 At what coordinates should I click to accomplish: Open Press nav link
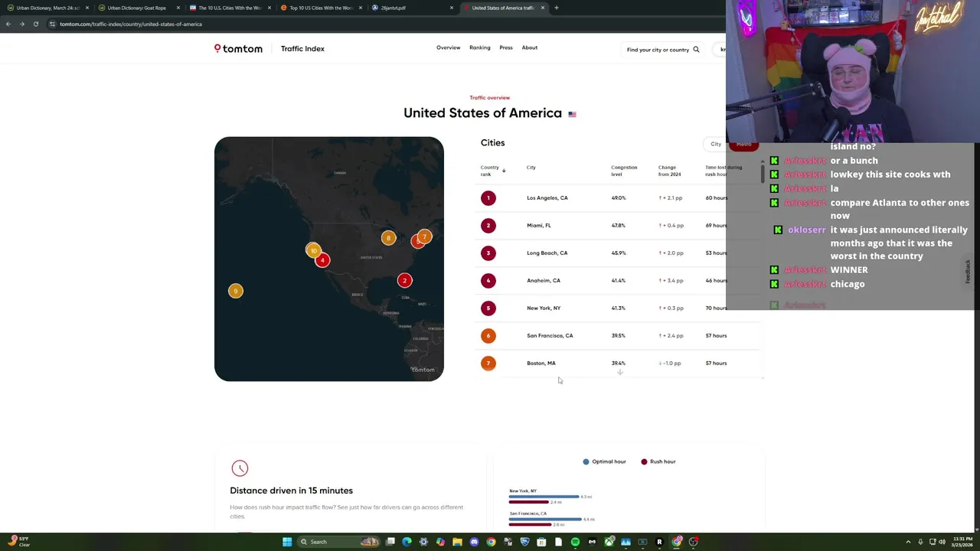(x=506, y=47)
